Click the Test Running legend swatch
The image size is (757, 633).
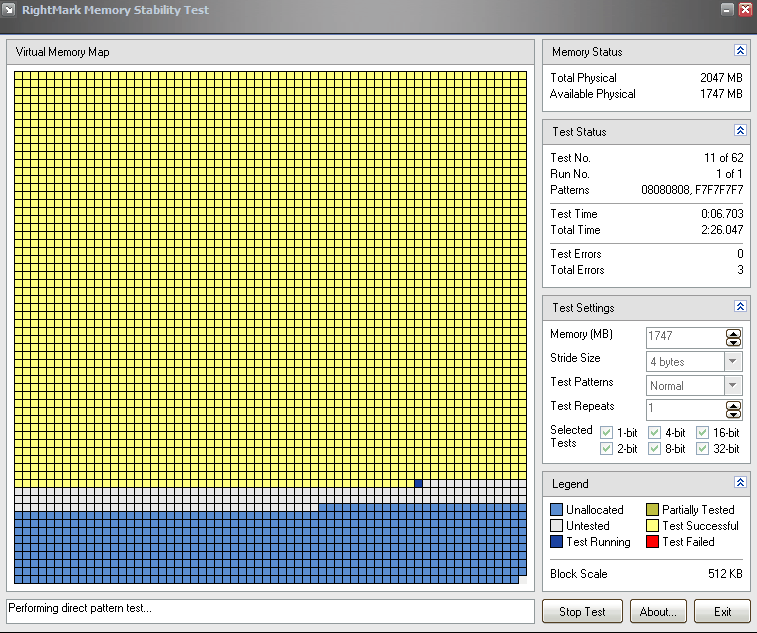click(556, 541)
